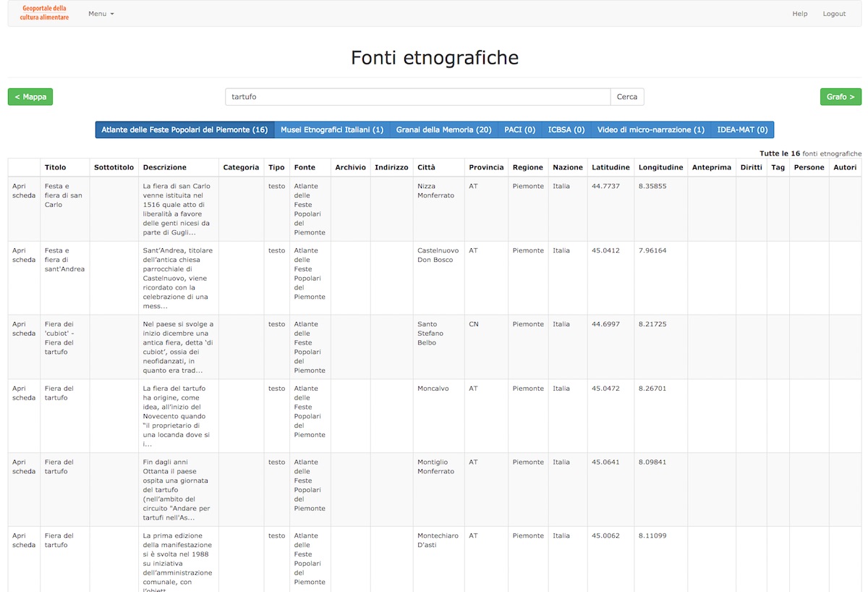This screenshot has width=868, height=592.
Task: Switch to Musei Etnografici Italiani tab
Action: tap(332, 130)
